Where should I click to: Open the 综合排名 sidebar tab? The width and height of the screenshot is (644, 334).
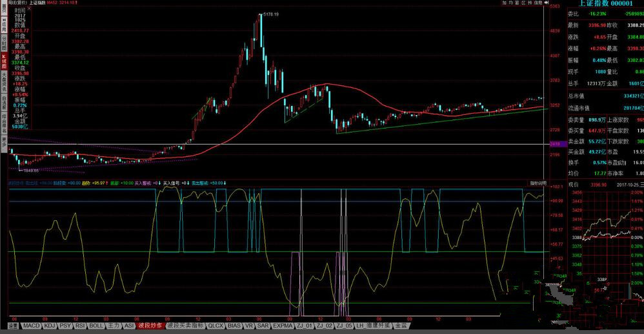[x=4, y=123]
